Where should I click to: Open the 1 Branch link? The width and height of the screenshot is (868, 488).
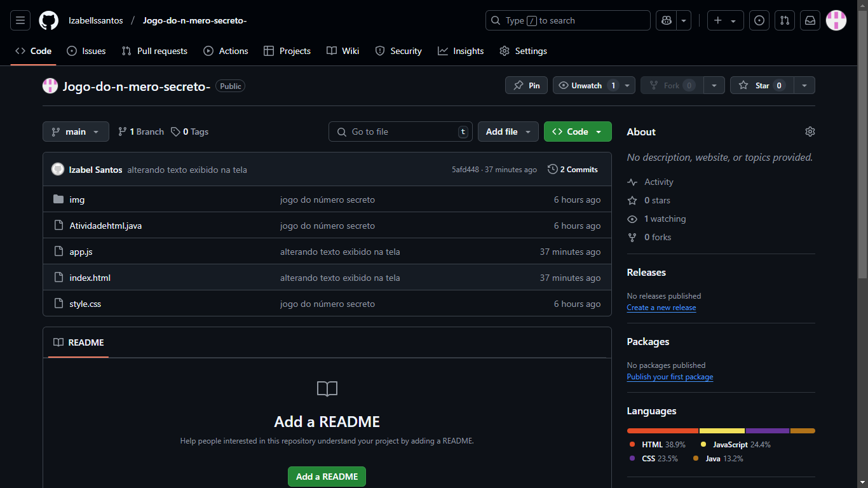click(141, 132)
